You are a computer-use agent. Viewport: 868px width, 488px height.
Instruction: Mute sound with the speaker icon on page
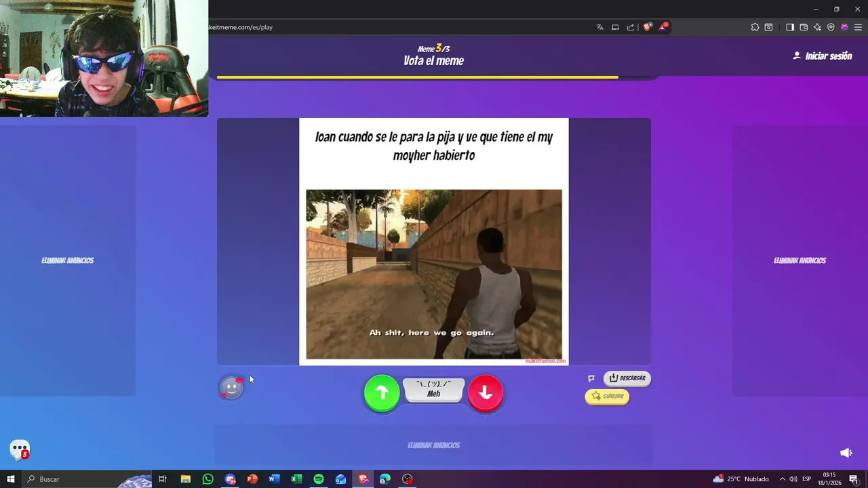click(x=846, y=452)
